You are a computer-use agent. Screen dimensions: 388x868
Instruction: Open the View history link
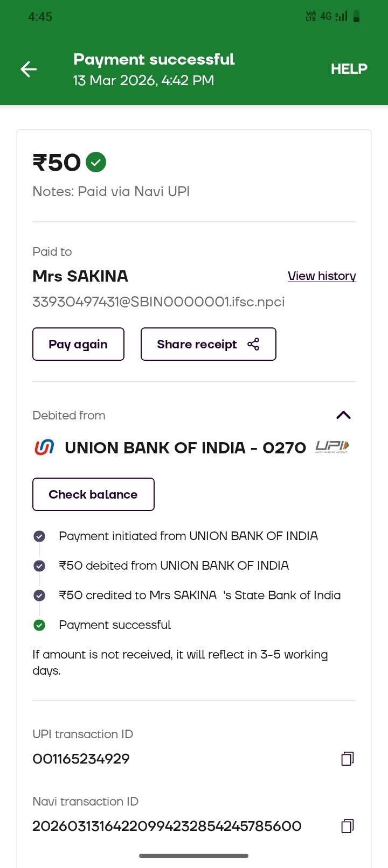coord(322,276)
